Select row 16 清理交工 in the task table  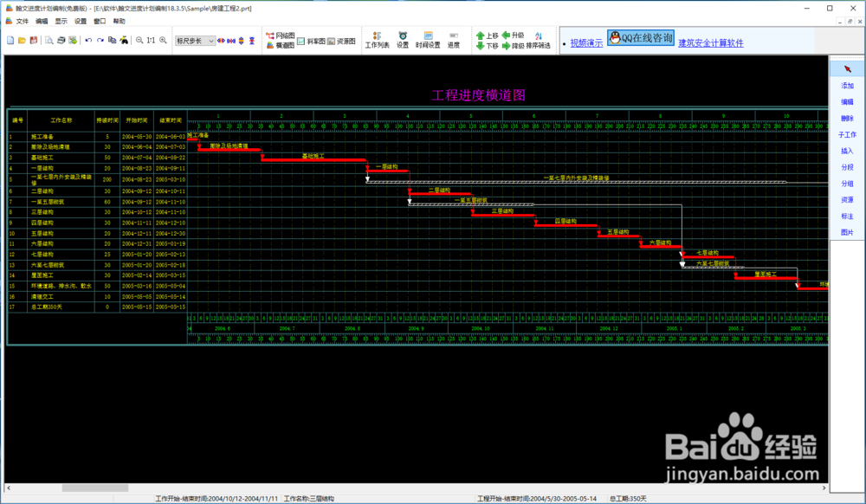(97, 296)
